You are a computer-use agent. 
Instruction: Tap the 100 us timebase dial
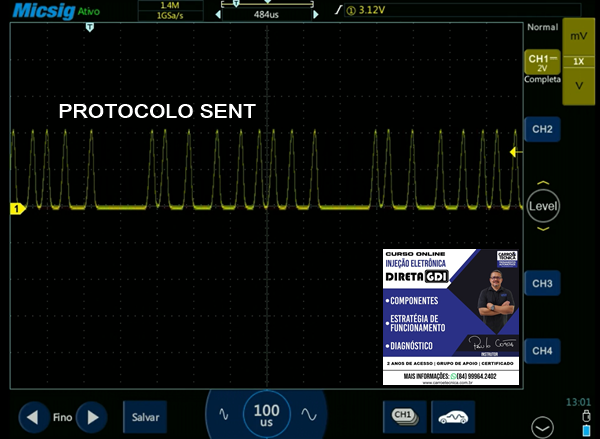click(266, 413)
